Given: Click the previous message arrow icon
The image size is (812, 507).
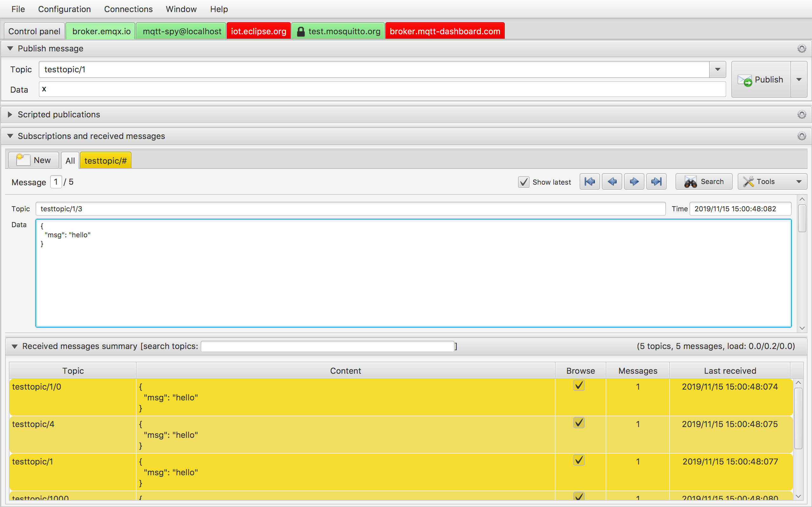Looking at the screenshot, I should (x=612, y=182).
